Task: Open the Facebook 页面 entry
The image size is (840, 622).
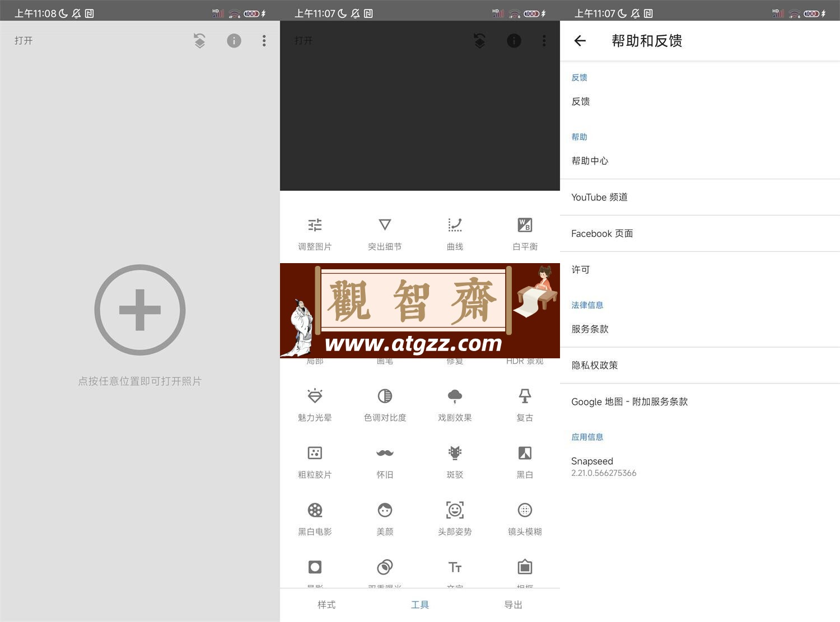Action: pyautogui.click(x=700, y=233)
